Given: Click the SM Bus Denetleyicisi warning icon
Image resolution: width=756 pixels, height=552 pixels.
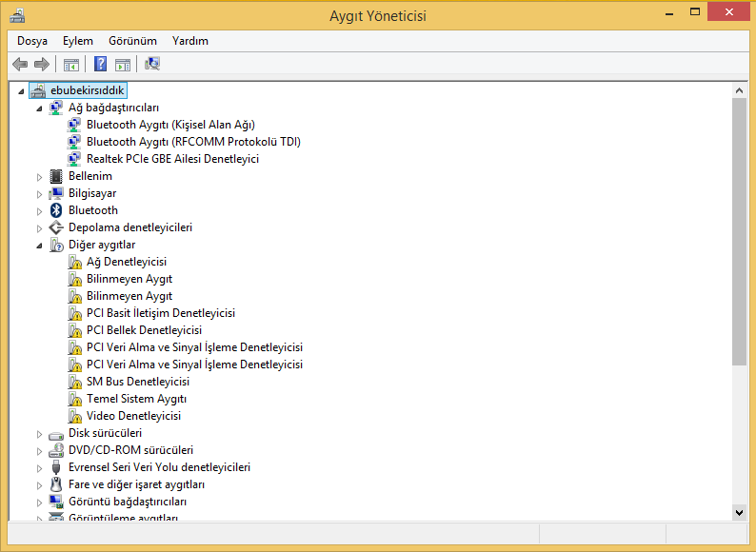Looking at the screenshot, I should [74, 383].
